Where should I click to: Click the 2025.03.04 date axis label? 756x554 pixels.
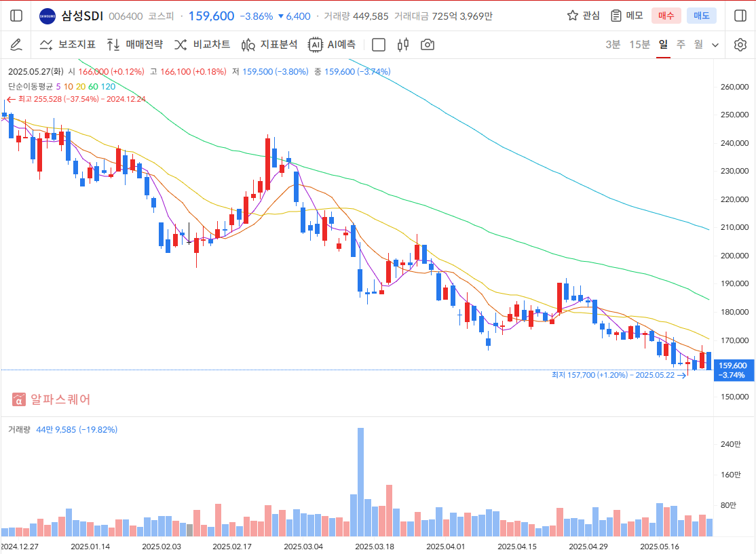point(303,547)
